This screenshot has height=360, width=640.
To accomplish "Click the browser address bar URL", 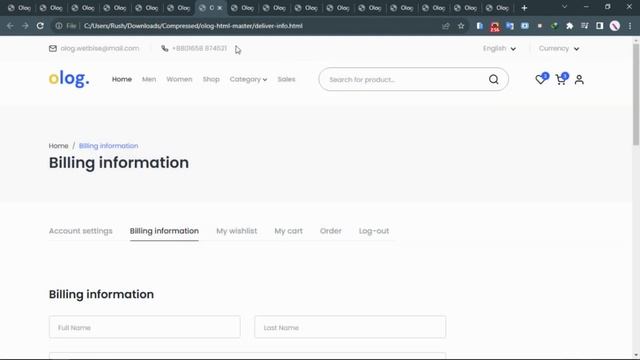I will (193, 26).
